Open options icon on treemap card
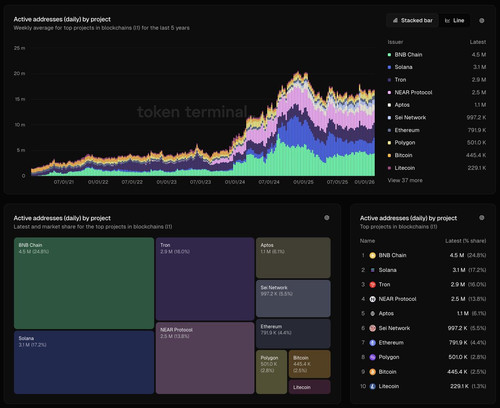The width and height of the screenshot is (500, 408). 327,218
